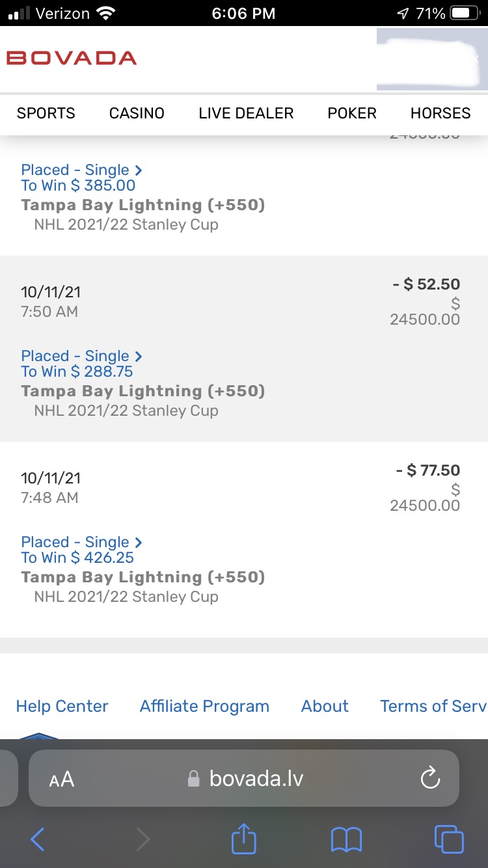The height and width of the screenshot is (868, 488).
Task: Switch to the Casino tab
Action: tap(137, 113)
